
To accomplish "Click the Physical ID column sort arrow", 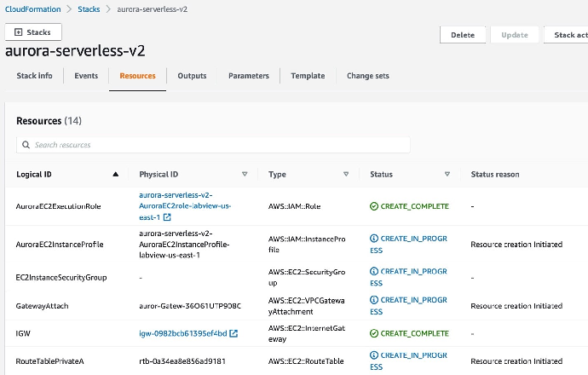I will [245, 174].
